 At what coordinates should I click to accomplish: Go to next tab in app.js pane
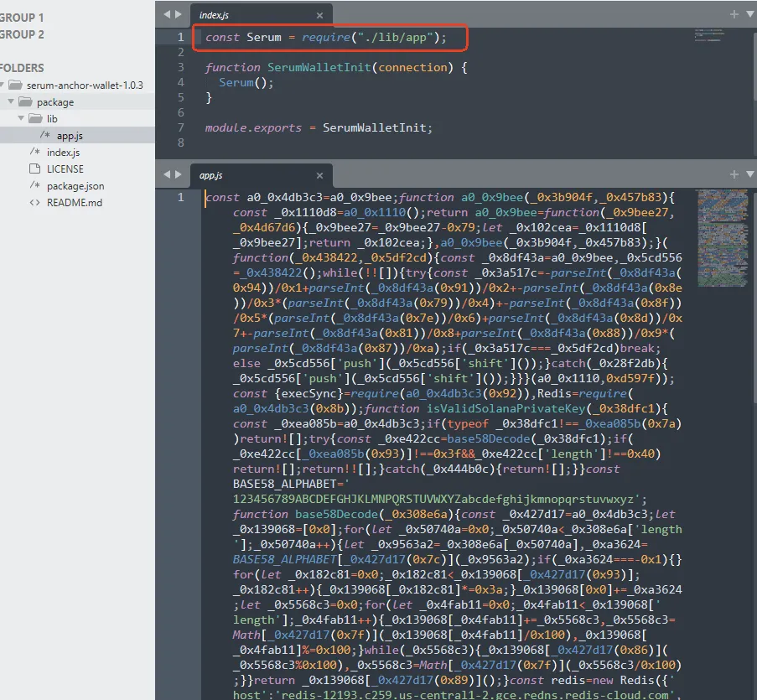[x=179, y=174]
